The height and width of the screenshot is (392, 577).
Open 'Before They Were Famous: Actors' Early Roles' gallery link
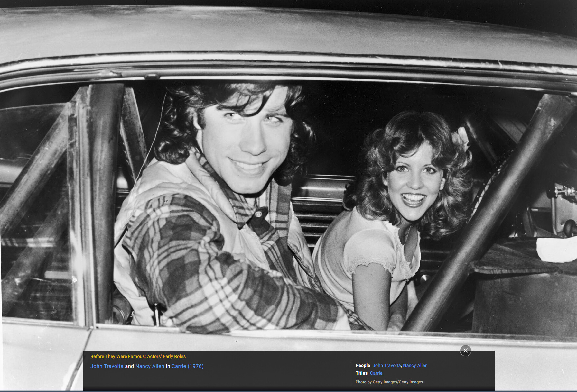pos(138,356)
